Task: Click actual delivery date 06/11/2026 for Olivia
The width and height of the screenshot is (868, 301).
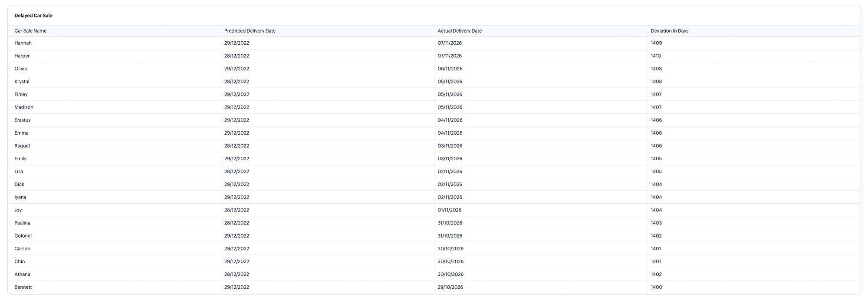Action: point(450,69)
